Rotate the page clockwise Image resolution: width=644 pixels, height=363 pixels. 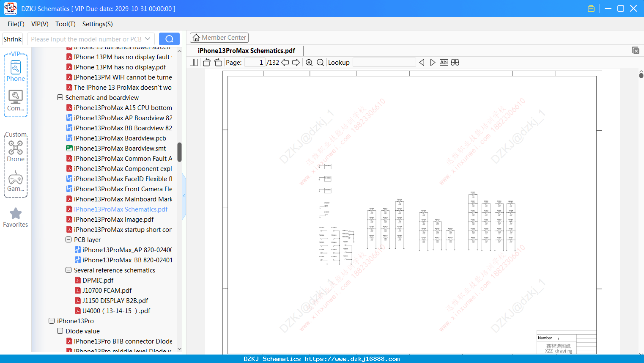(x=218, y=63)
